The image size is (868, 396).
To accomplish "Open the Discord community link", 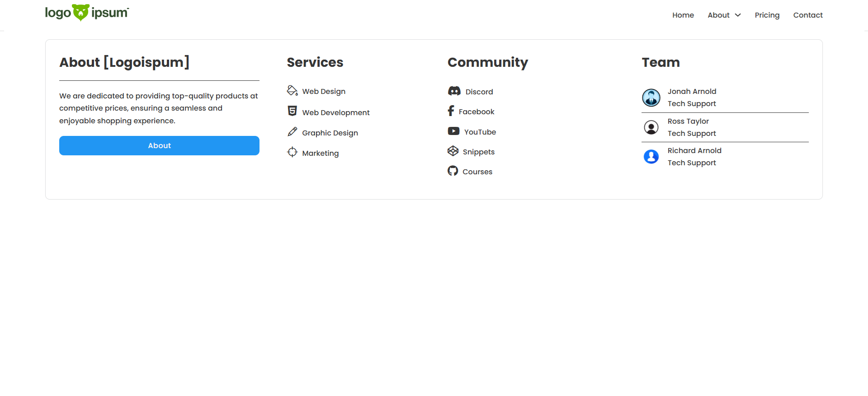I will 479,92.
